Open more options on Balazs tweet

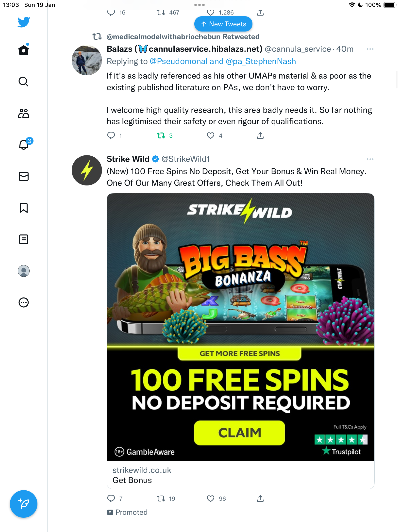tap(370, 49)
